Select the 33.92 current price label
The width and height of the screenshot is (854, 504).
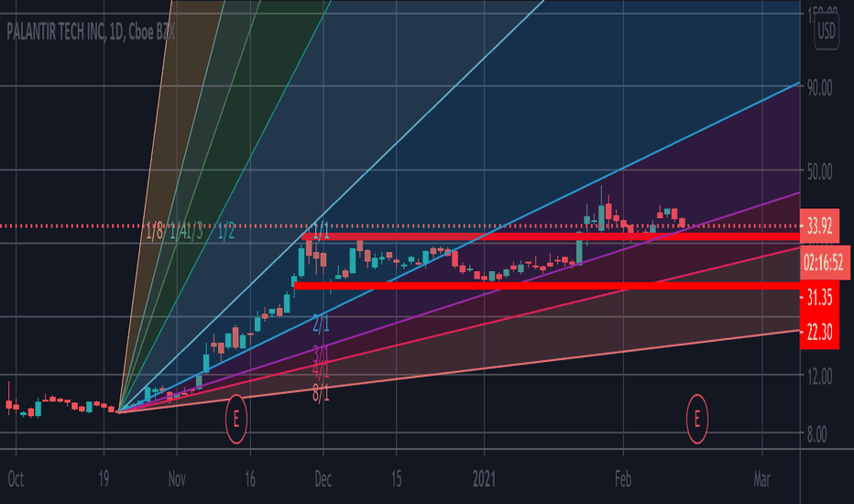(819, 225)
